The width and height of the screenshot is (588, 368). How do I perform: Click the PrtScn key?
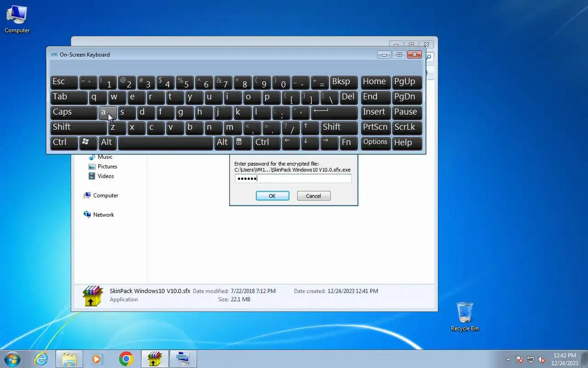point(376,128)
